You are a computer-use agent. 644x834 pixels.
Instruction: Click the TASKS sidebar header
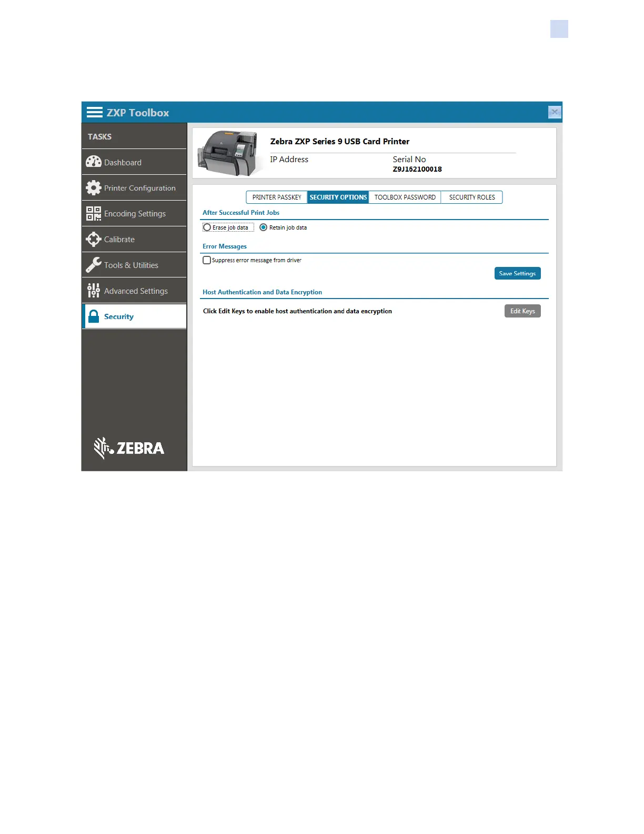[99, 137]
